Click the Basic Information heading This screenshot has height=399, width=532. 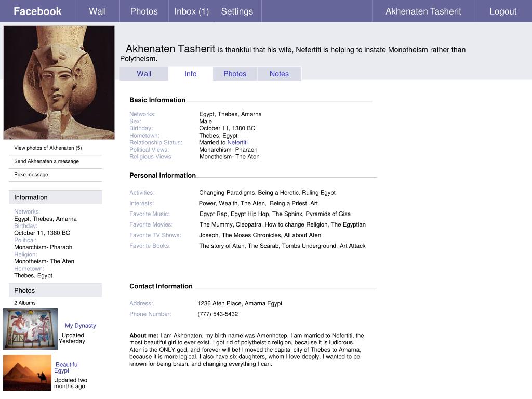pos(157,100)
